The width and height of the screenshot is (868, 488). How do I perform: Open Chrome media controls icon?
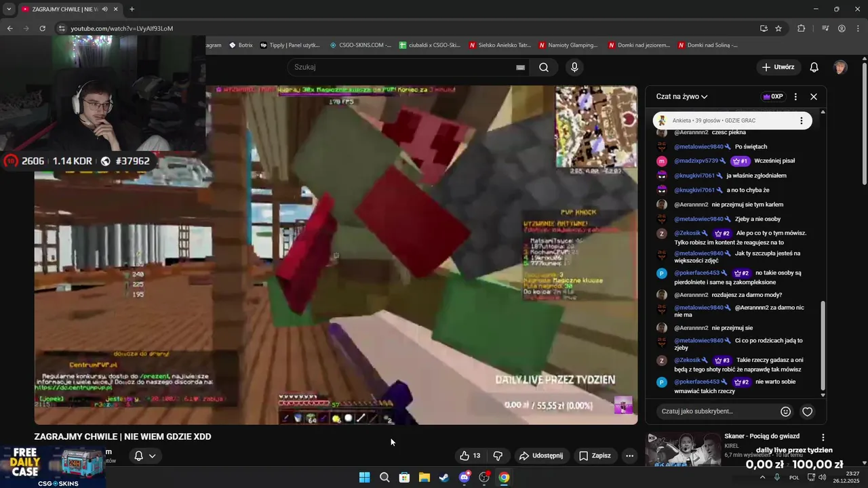[825, 28]
